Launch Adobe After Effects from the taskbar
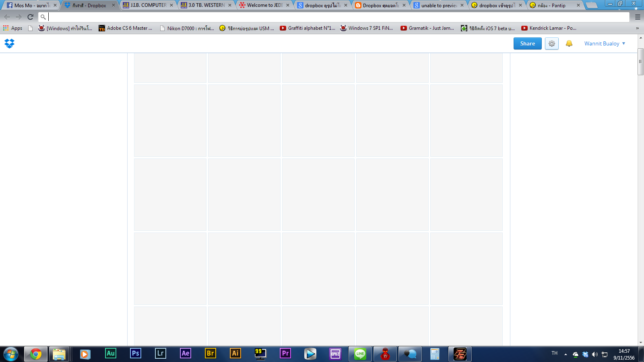Screen dimensions: 644x362 [186, 354]
